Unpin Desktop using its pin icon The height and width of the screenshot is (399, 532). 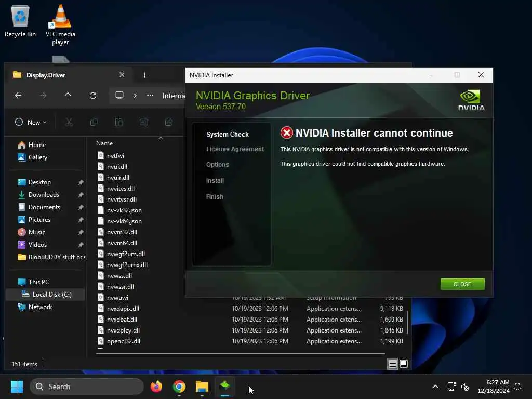point(81,182)
